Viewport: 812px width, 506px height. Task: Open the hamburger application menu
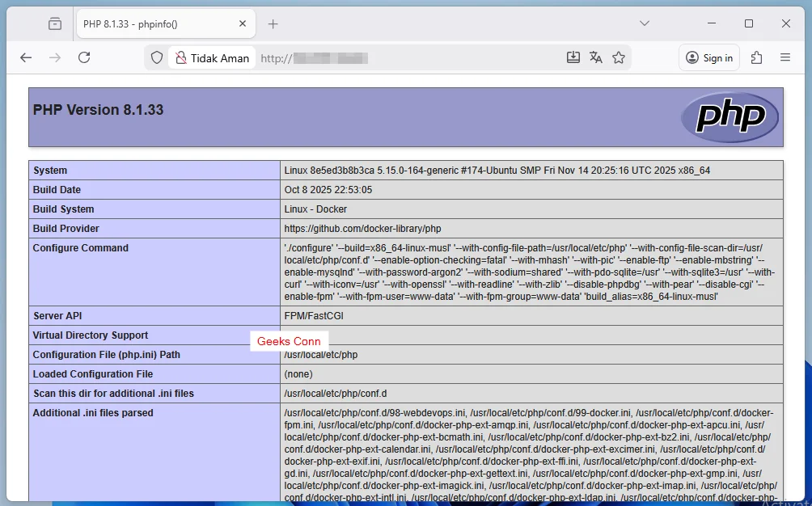(x=785, y=57)
